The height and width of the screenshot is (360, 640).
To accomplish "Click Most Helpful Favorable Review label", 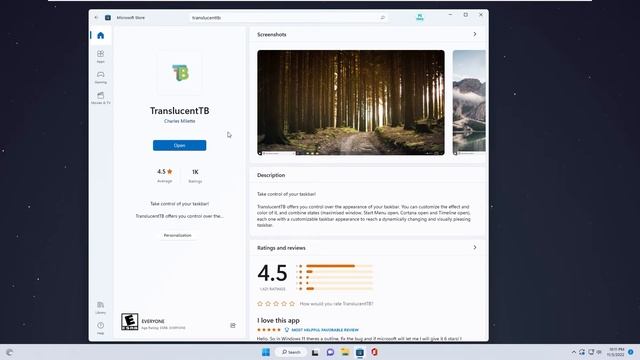I will tap(325, 330).
